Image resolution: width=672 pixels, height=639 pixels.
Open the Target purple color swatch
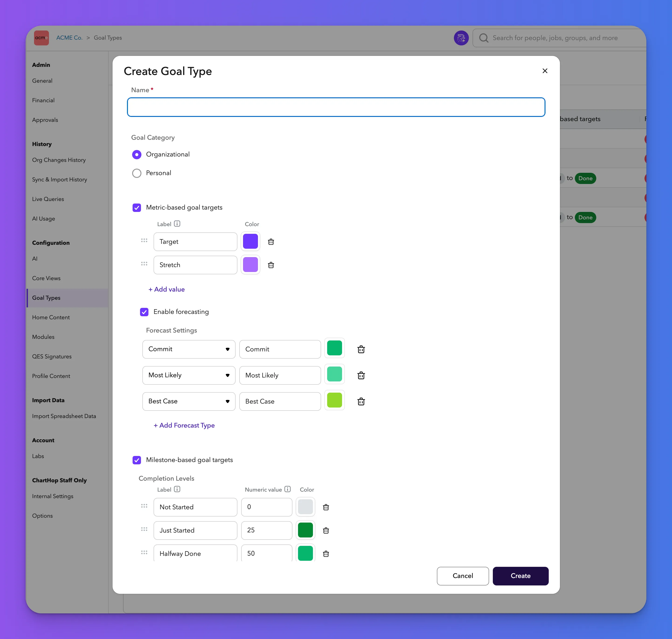tap(250, 241)
